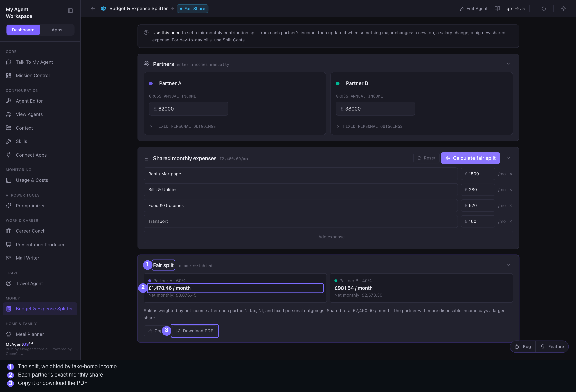The width and height of the screenshot is (576, 392).
Task: Collapse the Partners section chevron
Action: point(508,64)
